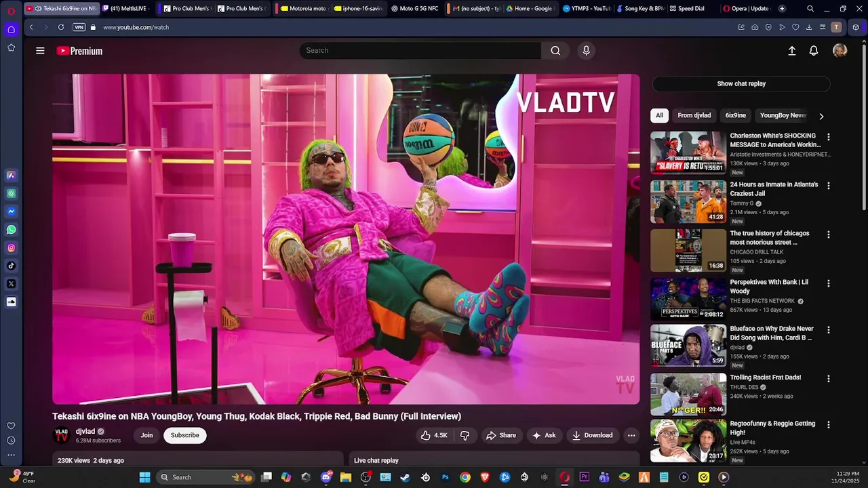The width and height of the screenshot is (868, 488).
Task: Click the Join channel button
Action: (146, 435)
